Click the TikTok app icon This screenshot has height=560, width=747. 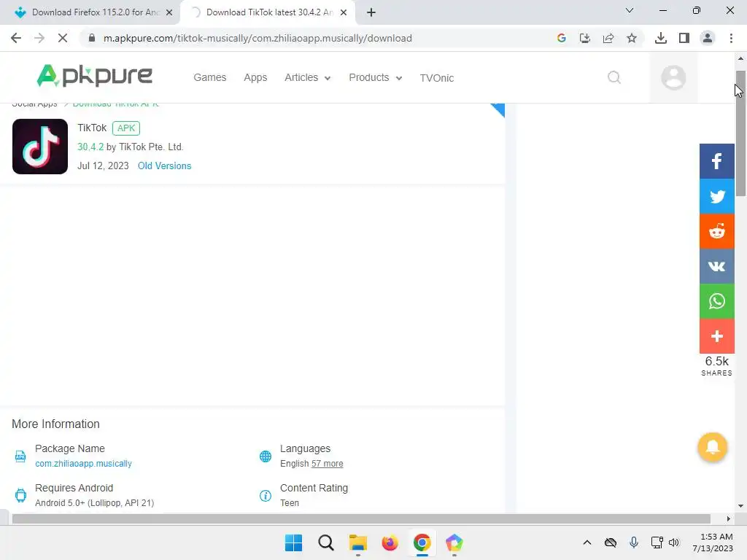40,146
